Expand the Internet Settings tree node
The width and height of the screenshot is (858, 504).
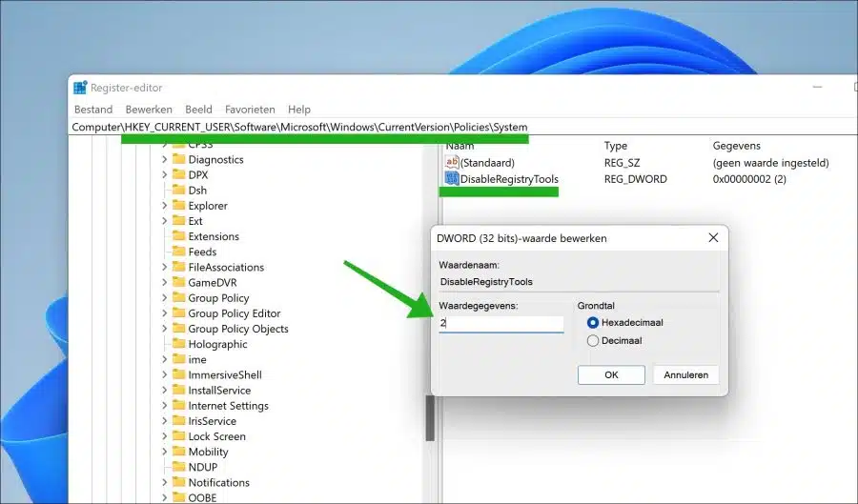click(x=165, y=405)
